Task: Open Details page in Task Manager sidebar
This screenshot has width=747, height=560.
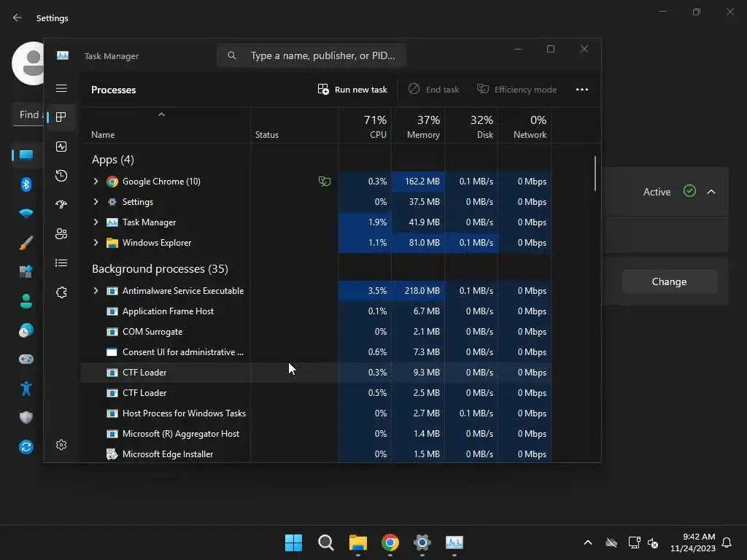Action: [x=61, y=262]
